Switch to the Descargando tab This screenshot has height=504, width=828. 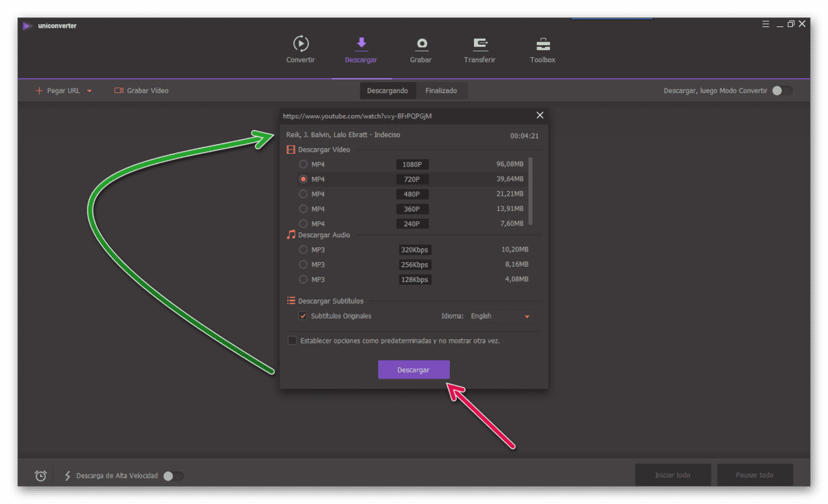pyautogui.click(x=388, y=90)
